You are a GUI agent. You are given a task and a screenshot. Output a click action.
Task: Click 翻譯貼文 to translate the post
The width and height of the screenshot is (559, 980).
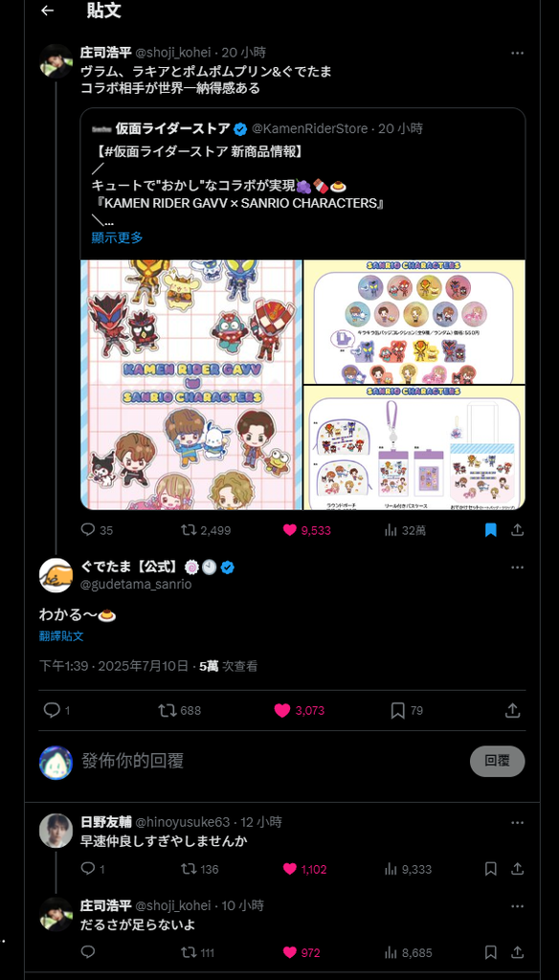click(61, 636)
